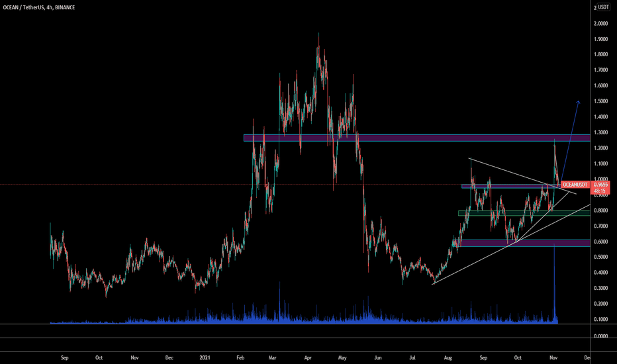This screenshot has height=364, width=617.
Task: Click the 1.7000 price axis label
Action: click(600, 70)
